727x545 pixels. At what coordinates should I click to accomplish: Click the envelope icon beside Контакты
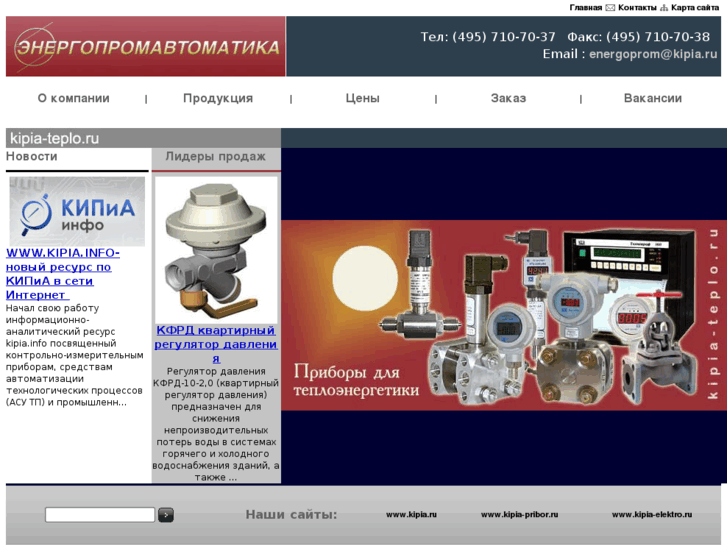click(610, 7)
